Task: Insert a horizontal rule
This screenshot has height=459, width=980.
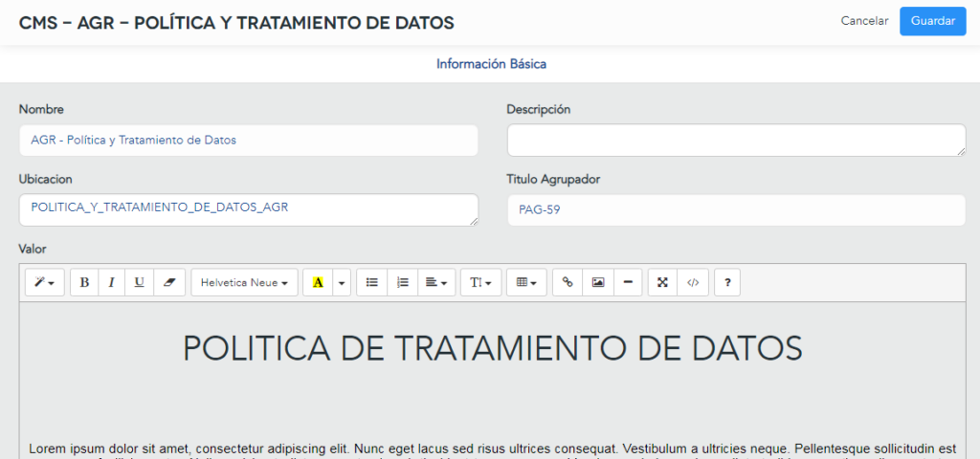Action: point(628,282)
